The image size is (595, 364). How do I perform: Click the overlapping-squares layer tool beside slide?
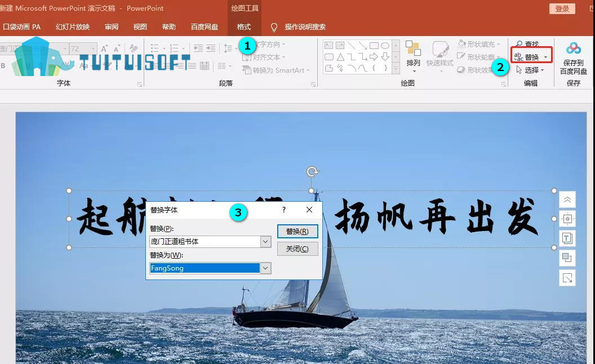[567, 258]
